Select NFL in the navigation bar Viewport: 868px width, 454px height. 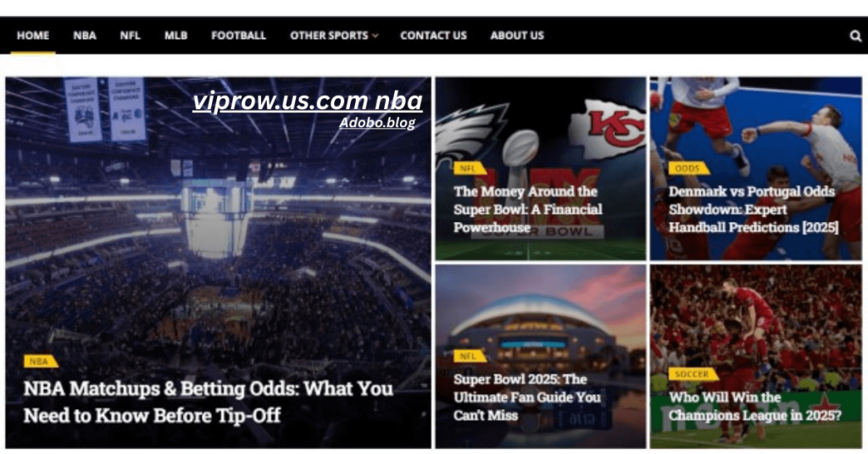coord(130,36)
